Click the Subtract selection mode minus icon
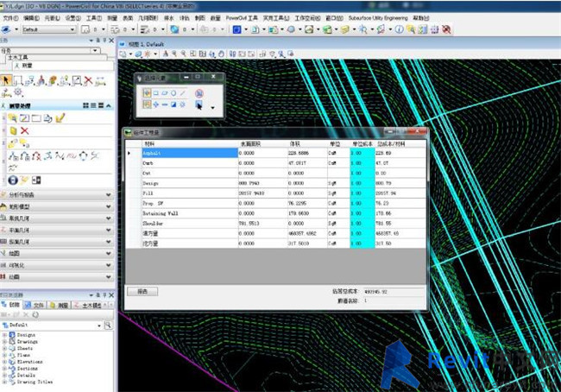 (165, 104)
